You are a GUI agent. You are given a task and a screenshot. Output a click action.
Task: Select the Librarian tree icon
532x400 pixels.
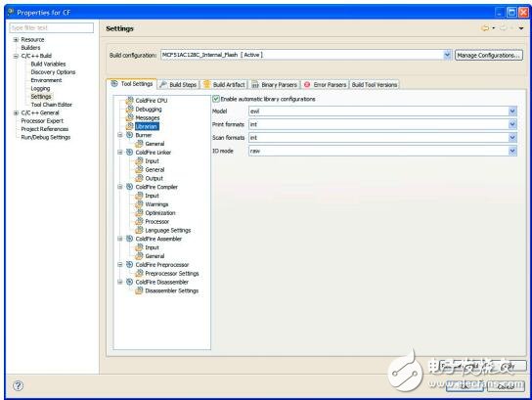pyautogui.click(x=130, y=126)
